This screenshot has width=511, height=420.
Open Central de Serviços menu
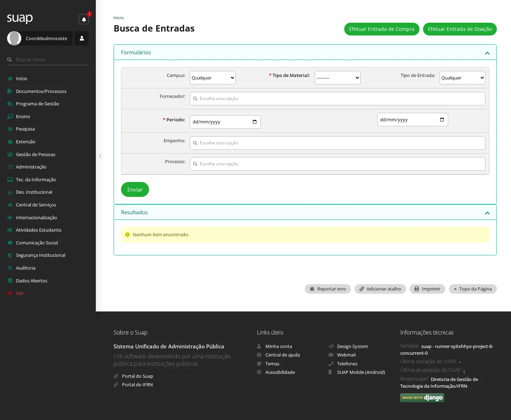tap(36, 205)
